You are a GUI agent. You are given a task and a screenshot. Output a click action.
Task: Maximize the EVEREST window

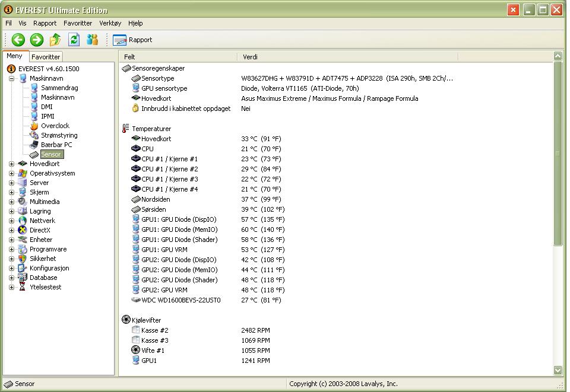(x=543, y=10)
